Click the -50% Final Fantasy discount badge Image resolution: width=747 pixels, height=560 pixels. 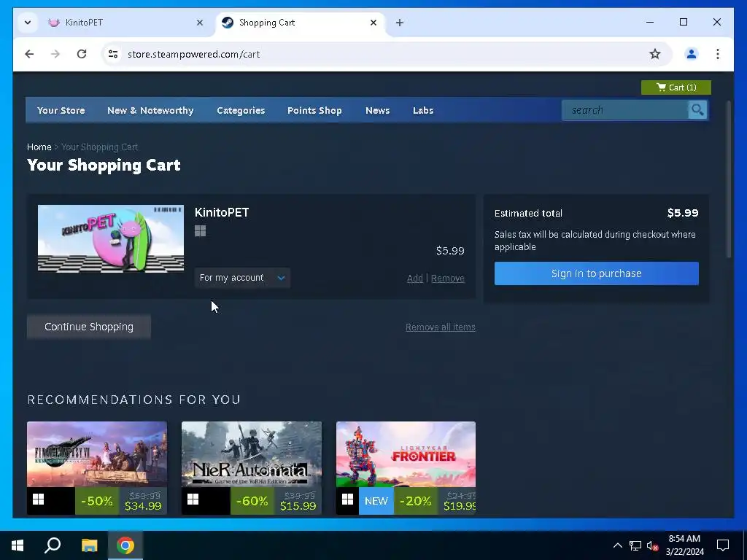tap(97, 501)
